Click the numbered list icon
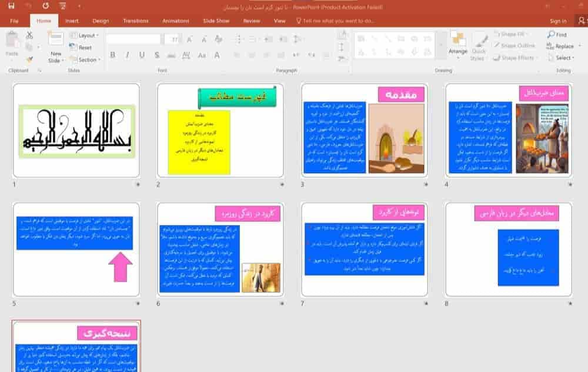 pos(253,39)
